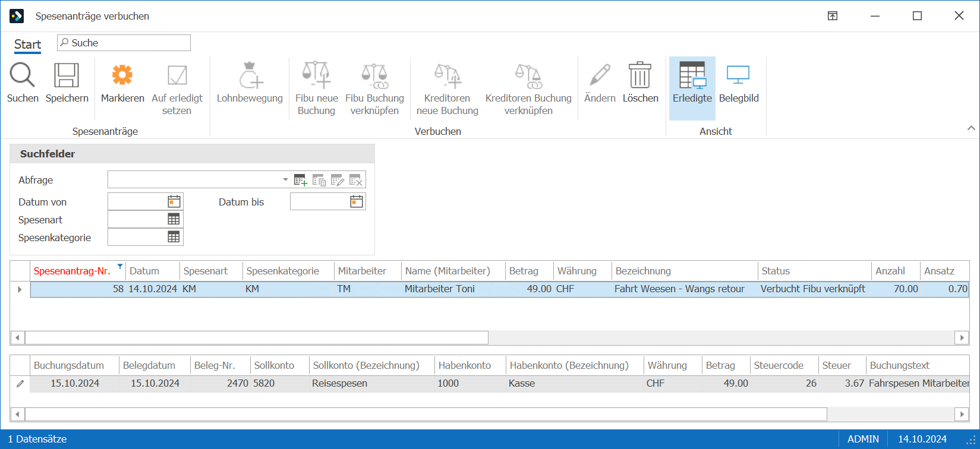Click edit query icon beside Abfrage

pyautogui.click(x=338, y=180)
